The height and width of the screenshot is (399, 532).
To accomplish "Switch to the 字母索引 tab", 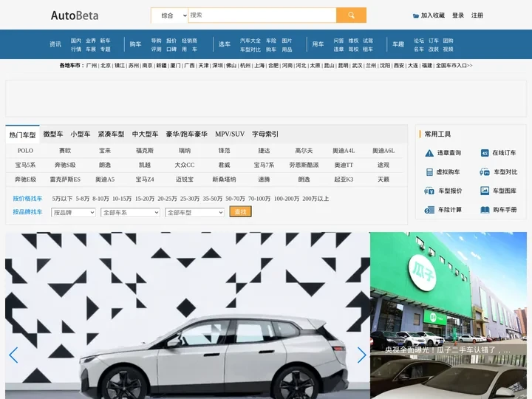I will pos(265,134).
